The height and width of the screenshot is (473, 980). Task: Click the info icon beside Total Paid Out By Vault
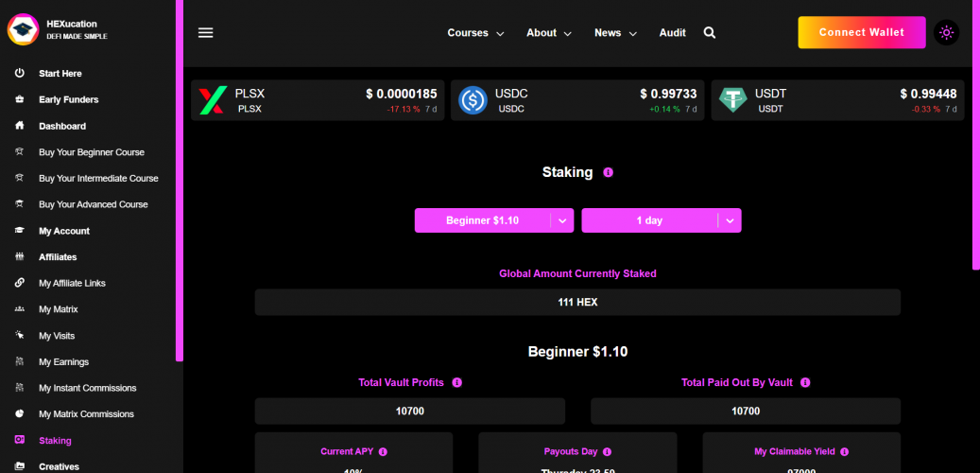(x=805, y=382)
